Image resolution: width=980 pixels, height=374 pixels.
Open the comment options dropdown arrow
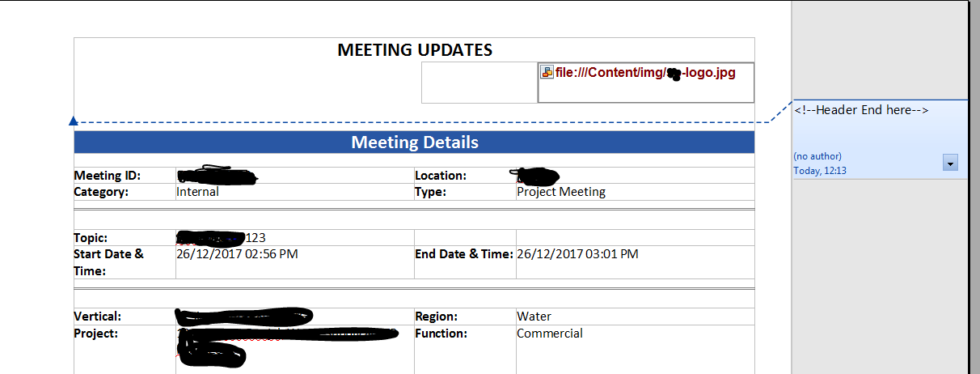[x=950, y=164]
